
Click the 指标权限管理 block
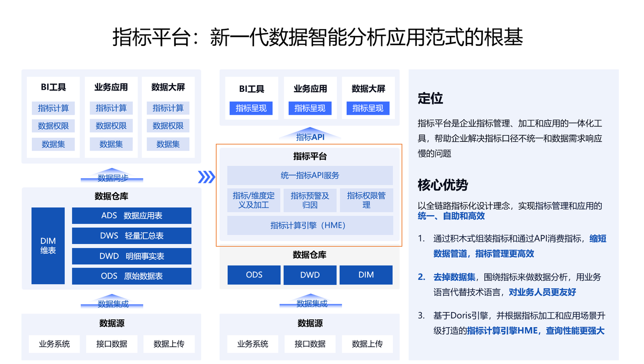click(x=366, y=200)
